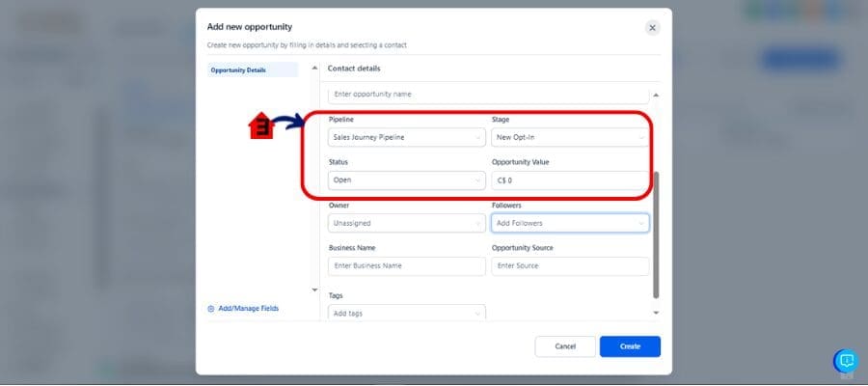This screenshot has height=386, width=868.
Task: Open the Pipeline dropdown
Action: tap(406, 137)
